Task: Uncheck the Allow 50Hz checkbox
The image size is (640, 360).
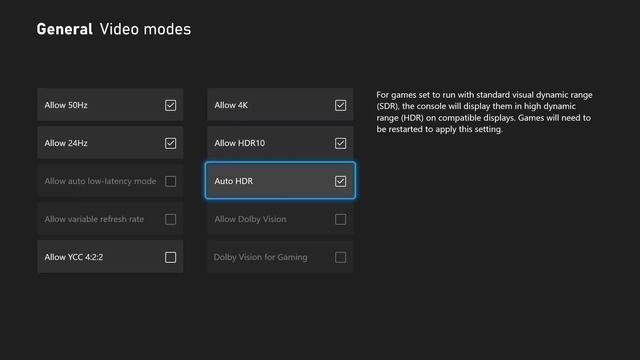Action: pos(170,105)
